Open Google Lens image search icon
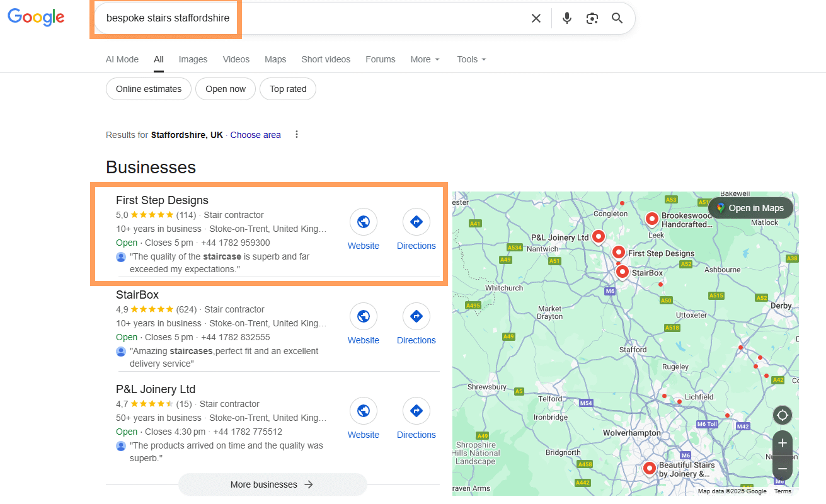The width and height of the screenshot is (826, 504). [x=592, y=18]
